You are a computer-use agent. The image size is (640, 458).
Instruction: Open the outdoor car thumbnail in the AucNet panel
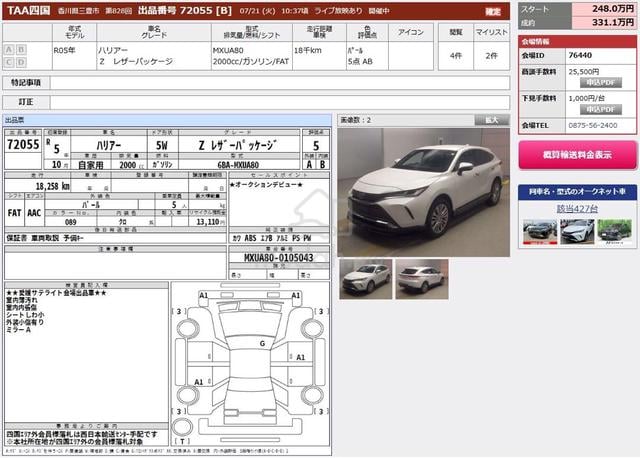point(614,231)
